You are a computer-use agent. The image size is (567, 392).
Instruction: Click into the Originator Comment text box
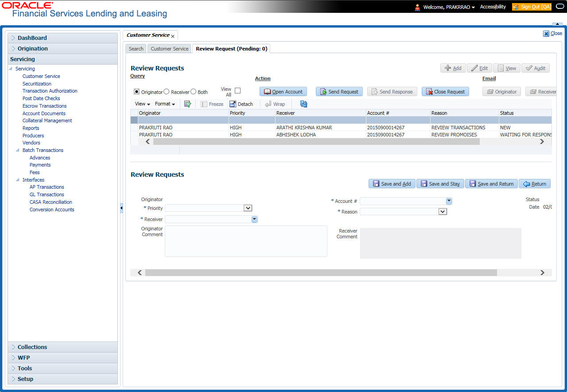(246, 241)
